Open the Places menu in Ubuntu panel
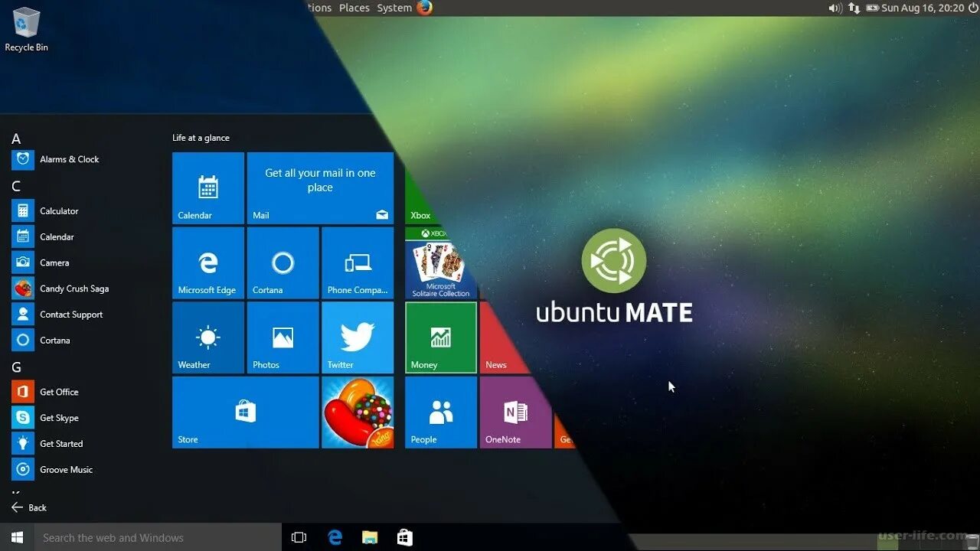 (x=354, y=8)
